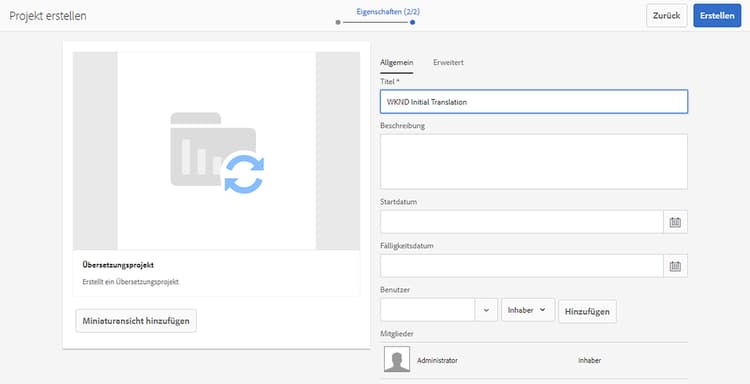Click the Erstellen button
Viewport: 750px width, 384px height.
(717, 15)
